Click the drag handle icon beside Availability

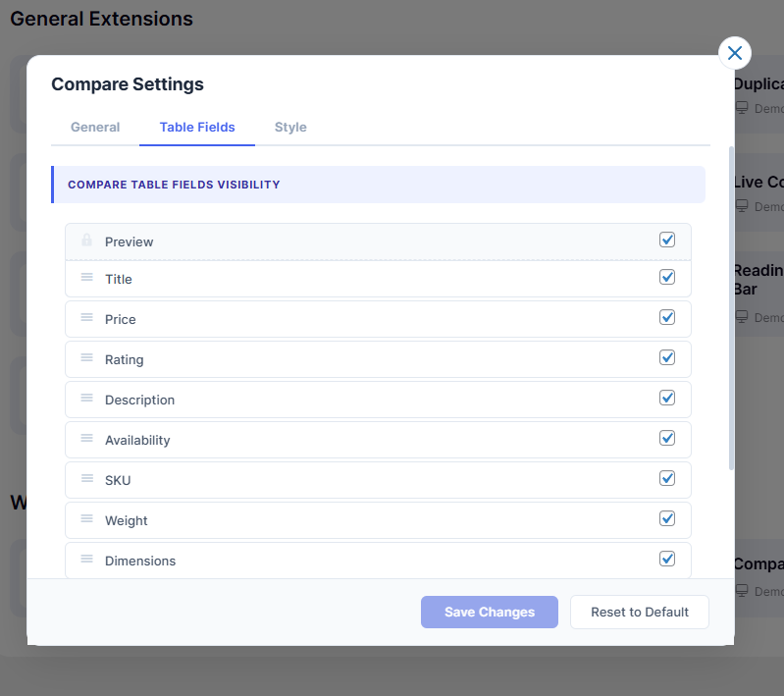86,439
